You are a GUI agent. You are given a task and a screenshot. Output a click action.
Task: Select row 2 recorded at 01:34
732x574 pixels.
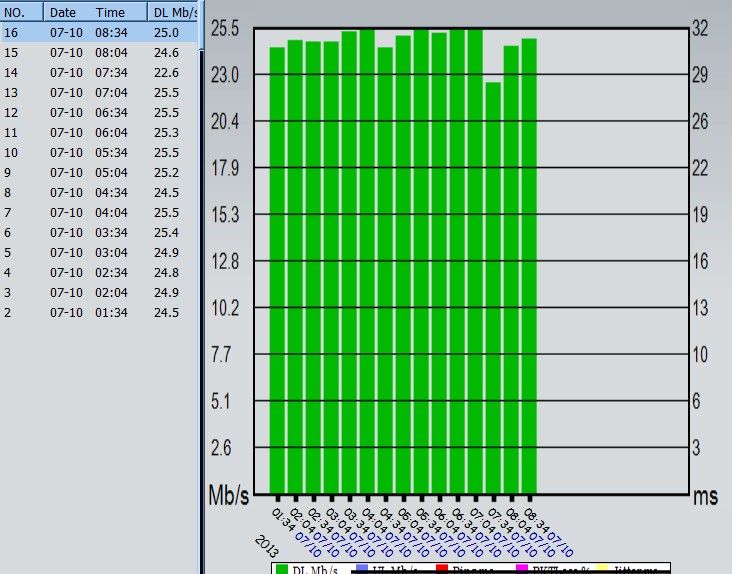click(x=99, y=313)
